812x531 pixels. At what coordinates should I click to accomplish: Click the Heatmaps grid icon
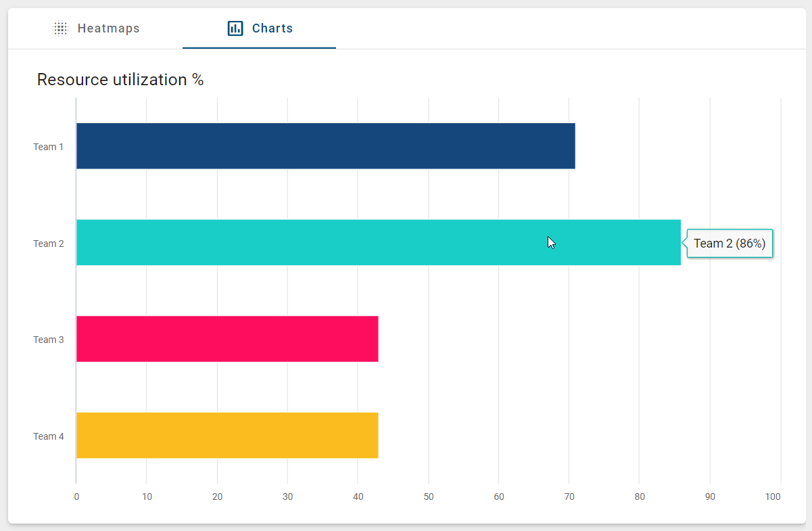click(x=60, y=28)
